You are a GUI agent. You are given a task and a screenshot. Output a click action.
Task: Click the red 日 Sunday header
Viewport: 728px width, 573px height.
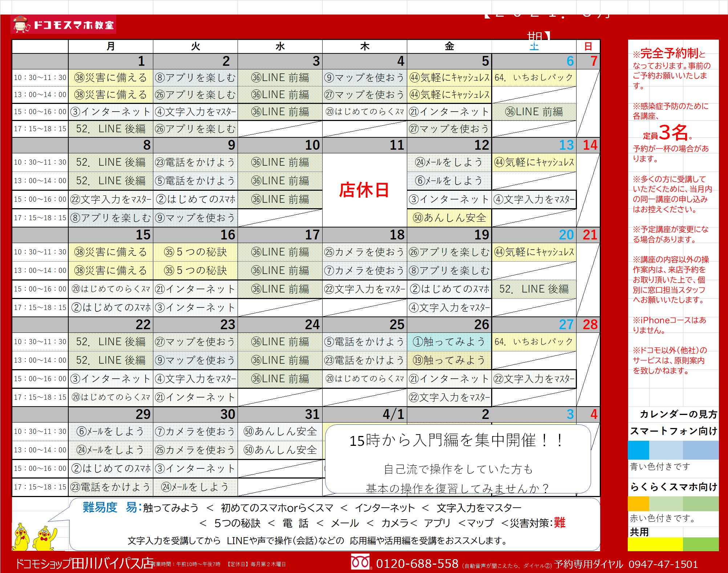pyautogui.click(x=588, y=47)
